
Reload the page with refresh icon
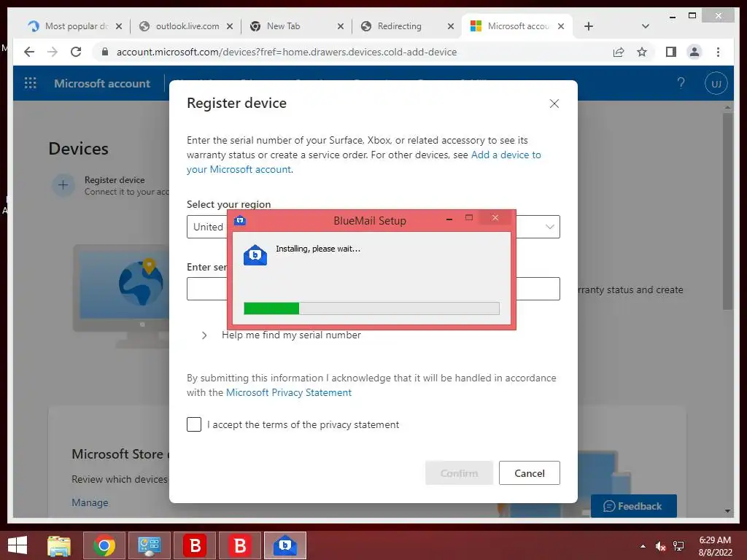[x=76, y=52]
